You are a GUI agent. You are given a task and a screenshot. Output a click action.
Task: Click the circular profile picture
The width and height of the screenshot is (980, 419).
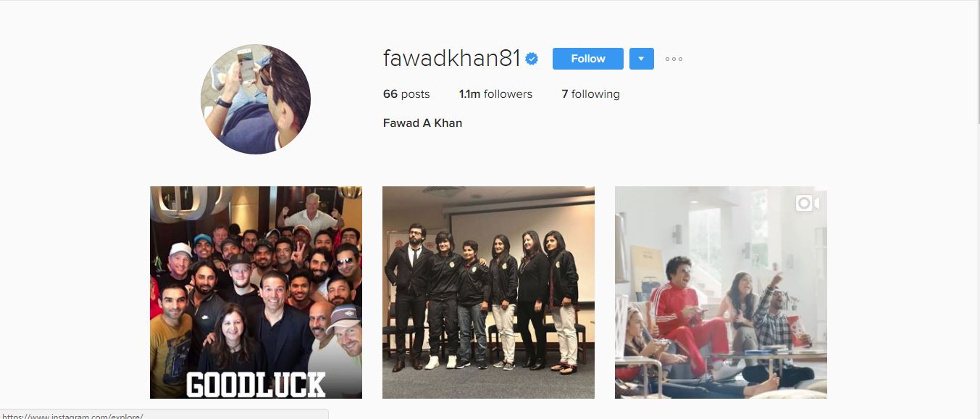(x=256, y=99)
